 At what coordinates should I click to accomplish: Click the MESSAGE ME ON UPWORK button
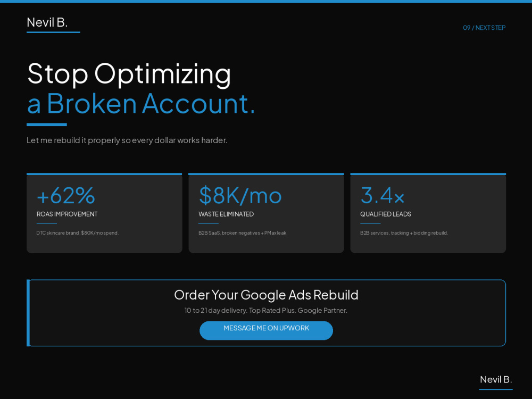point(266,330)
